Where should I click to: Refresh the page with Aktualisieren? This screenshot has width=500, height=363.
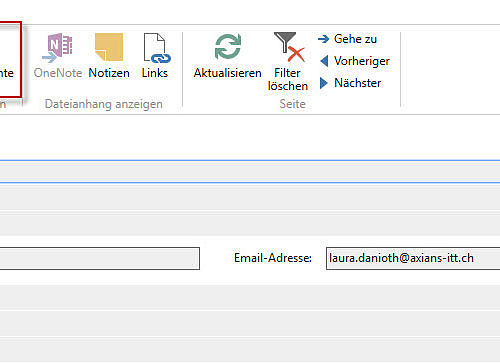coord(228,56)
